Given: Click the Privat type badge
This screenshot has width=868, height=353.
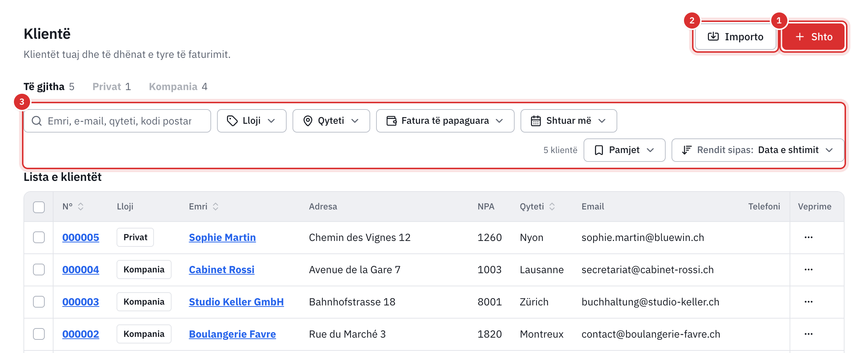Looking at the screenshot, I should (135, 237).
